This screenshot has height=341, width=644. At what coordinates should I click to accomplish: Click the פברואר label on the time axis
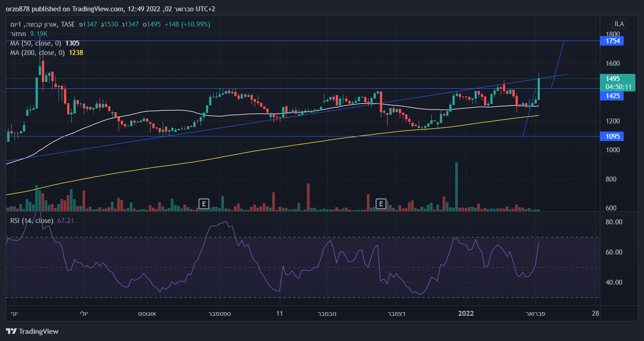[535, 313]
